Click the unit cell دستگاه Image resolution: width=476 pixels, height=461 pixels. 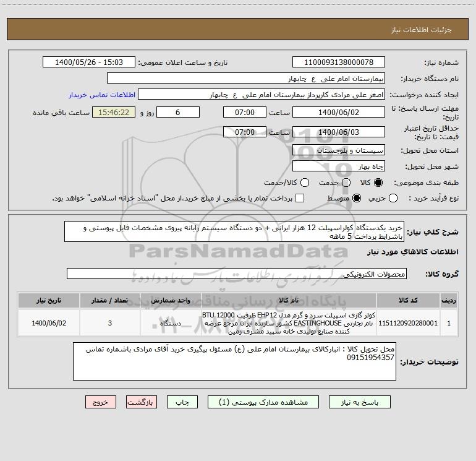pos(171,323)
